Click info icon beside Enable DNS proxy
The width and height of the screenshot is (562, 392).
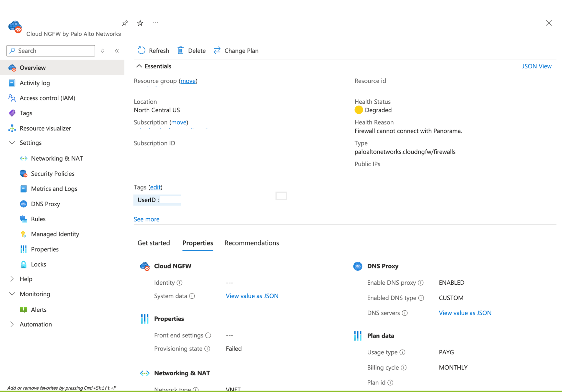pyautogui.click(x=421, y=282)
